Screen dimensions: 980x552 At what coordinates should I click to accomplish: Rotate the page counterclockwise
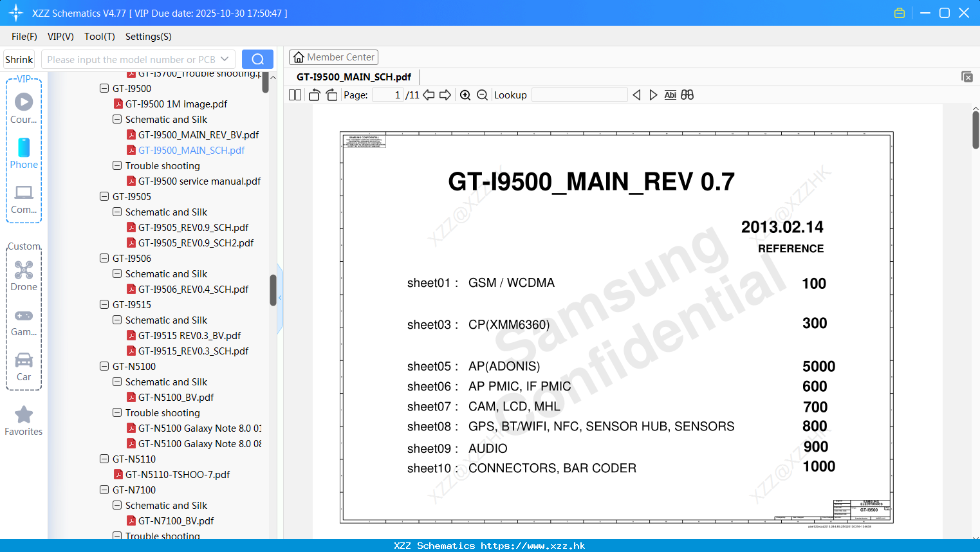click(314, 95)
